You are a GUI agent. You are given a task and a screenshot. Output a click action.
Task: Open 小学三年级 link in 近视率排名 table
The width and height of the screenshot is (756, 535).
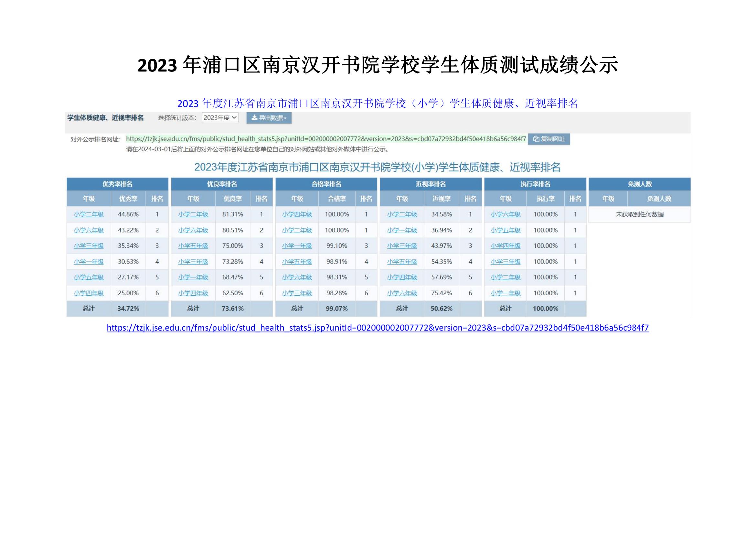click(402, 246)
